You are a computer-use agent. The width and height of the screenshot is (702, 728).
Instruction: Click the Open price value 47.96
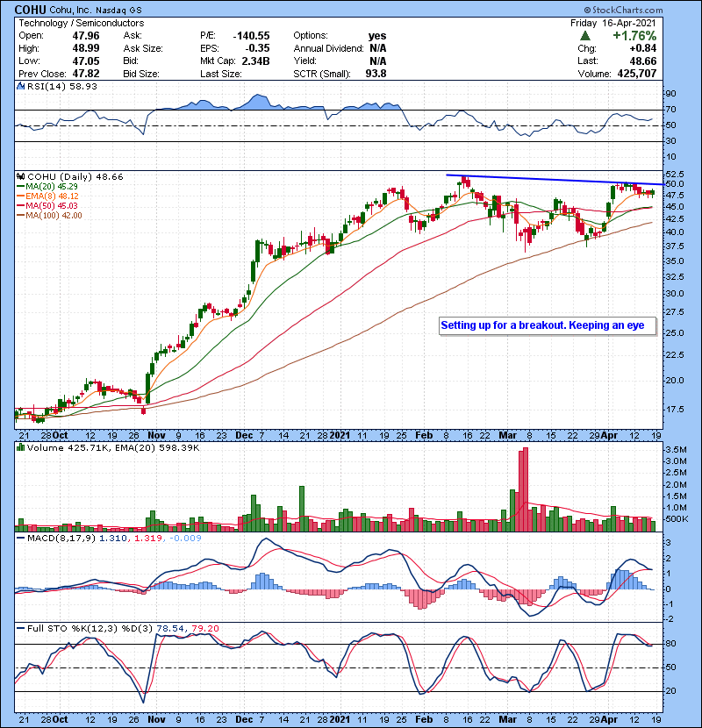tap(86, 36)
